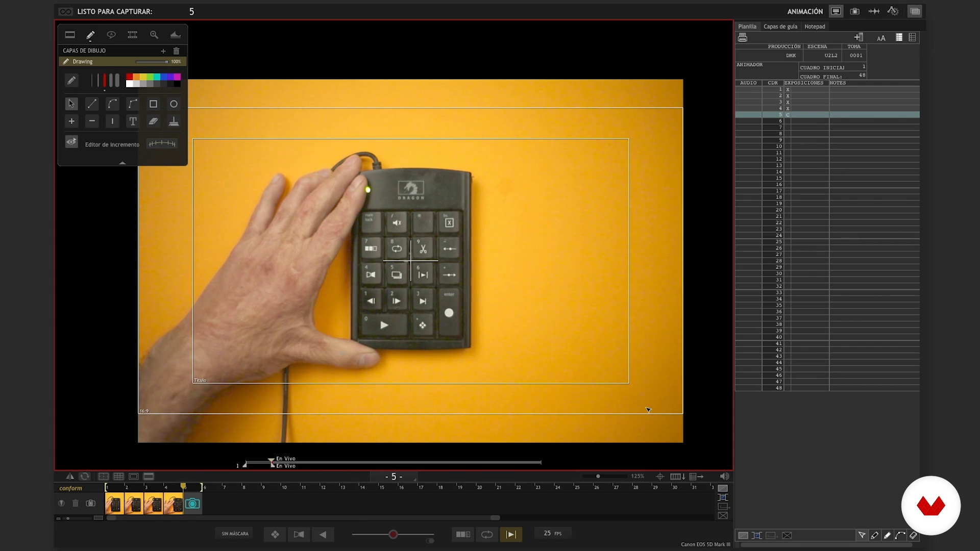Collapse the drawing tool palette arrow

pos(122,163)
